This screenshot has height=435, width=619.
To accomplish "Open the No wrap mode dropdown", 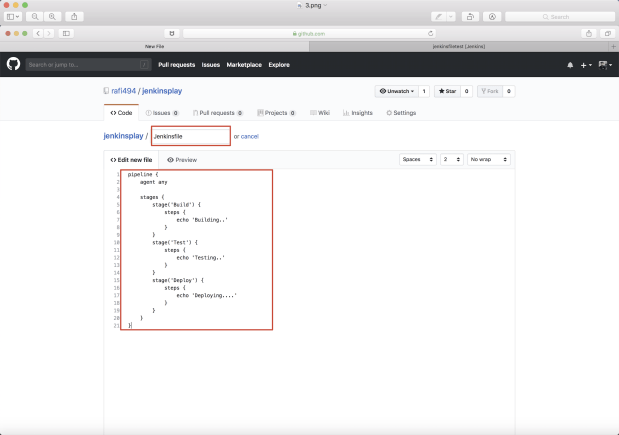I will (x=489, y=159).
